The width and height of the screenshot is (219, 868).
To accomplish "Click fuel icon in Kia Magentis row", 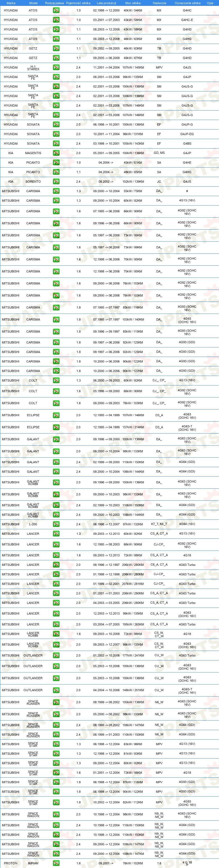I will 56,153.
